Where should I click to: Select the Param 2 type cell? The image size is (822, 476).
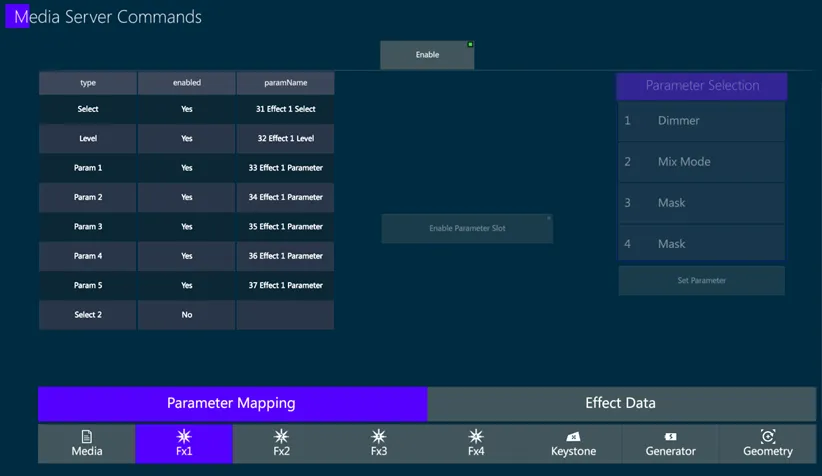point(88,197)
